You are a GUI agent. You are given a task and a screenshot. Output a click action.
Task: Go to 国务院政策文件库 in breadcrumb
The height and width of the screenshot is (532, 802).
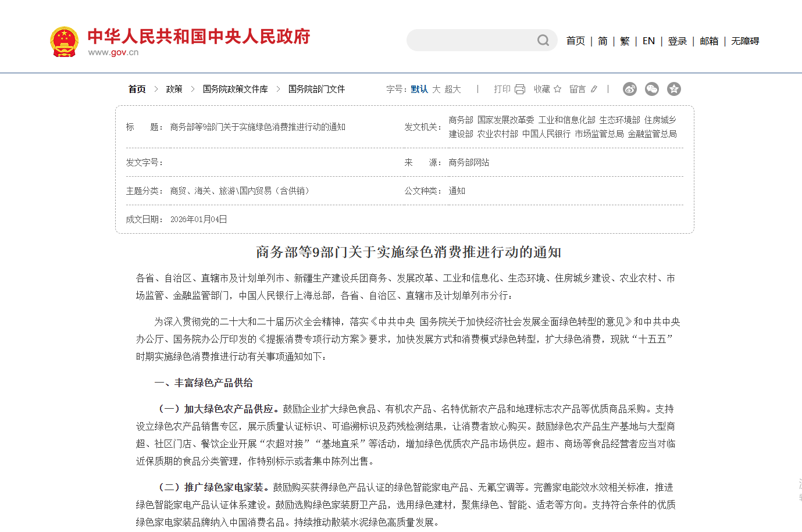[235, 89]
